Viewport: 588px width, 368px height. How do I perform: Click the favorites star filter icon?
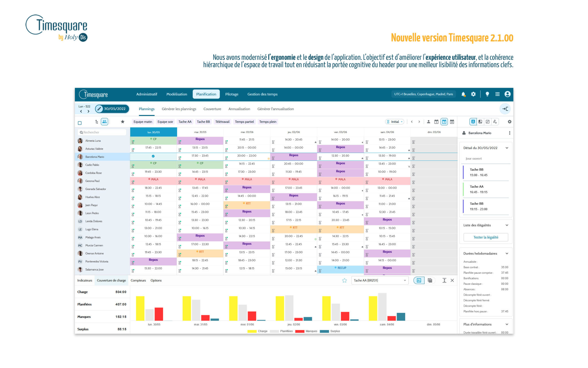(x=123, y=122)
